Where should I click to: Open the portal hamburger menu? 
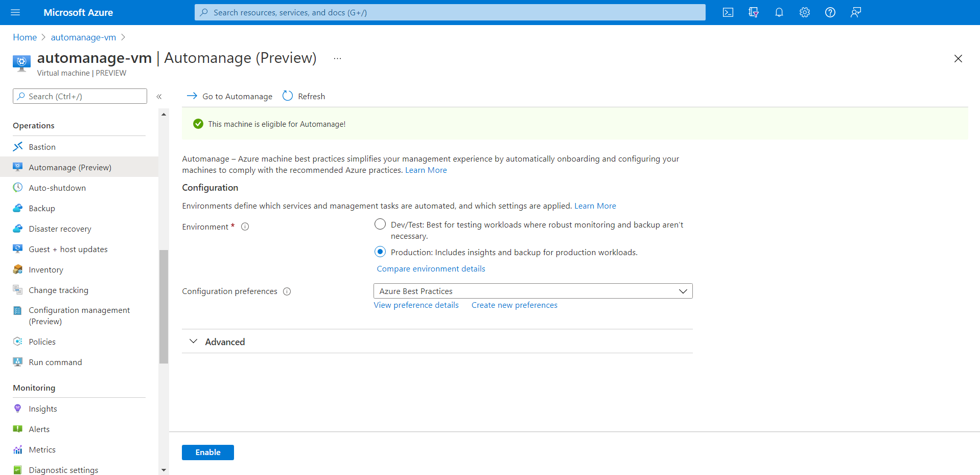pos(15,12)
